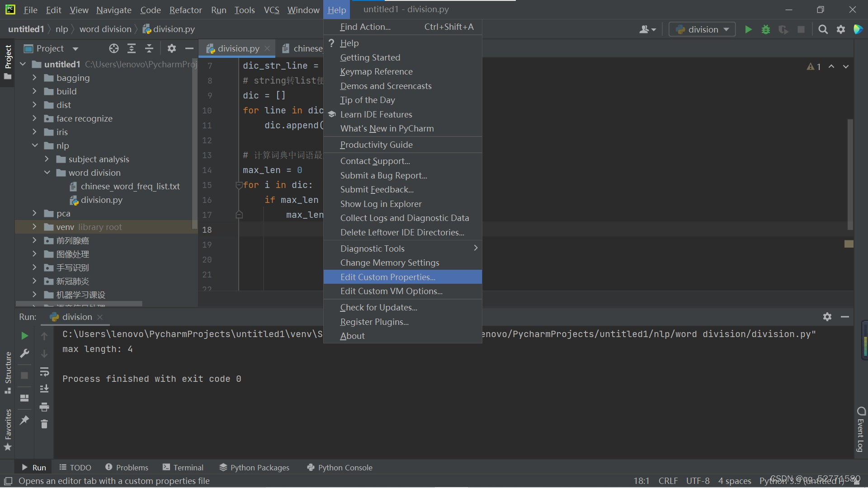This screenshot has width=868, height=488.
Task: Toggle scroll to end icon in Run panel
Action: click(x=44, y=389)
